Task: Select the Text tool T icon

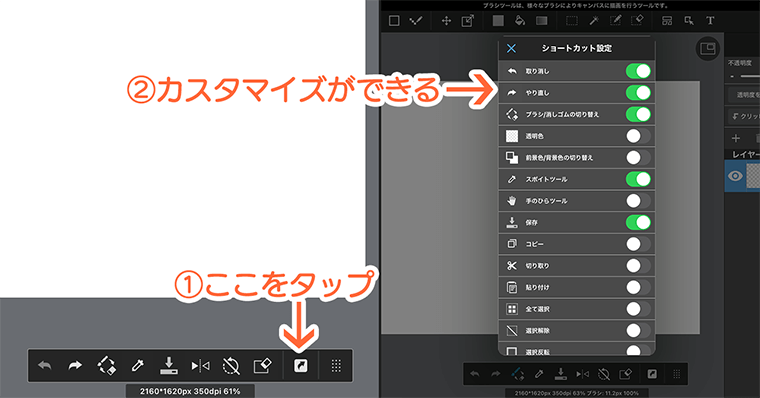Action: pyautogui.click(x=710, y=21)
